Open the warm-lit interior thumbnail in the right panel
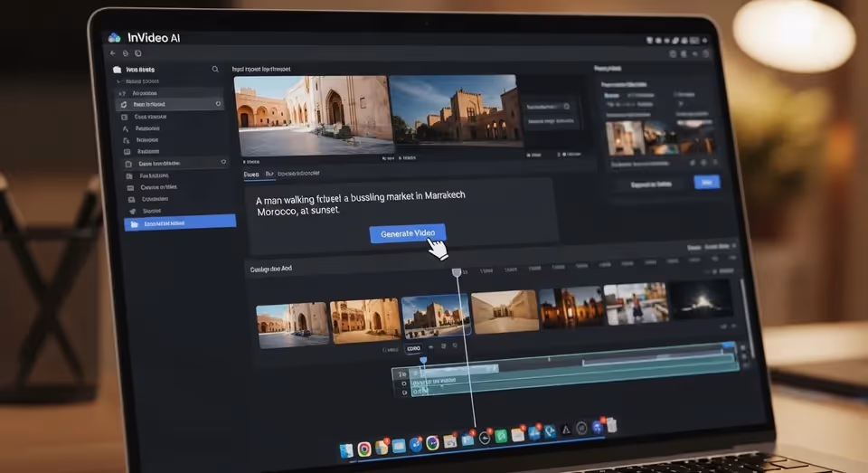The width and height of the screenshot is (868, 473). (x=625, y=137)
